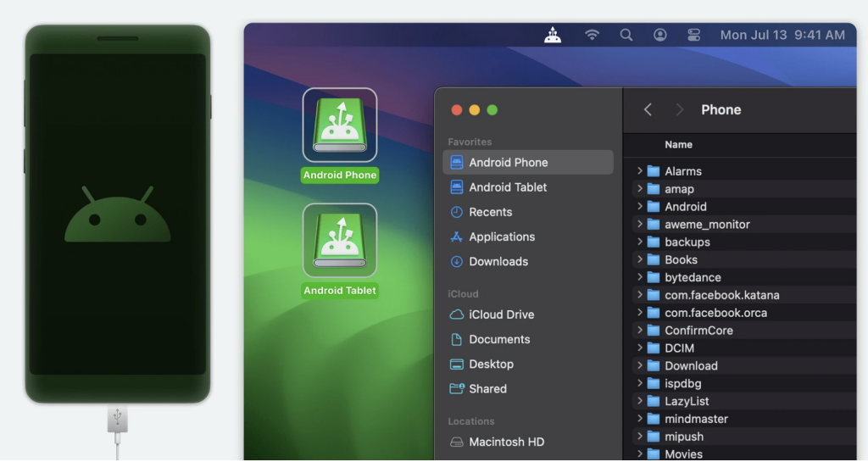Expand the com.facebook.katana folder
This screenshot has width=868, height=462.
639,295
